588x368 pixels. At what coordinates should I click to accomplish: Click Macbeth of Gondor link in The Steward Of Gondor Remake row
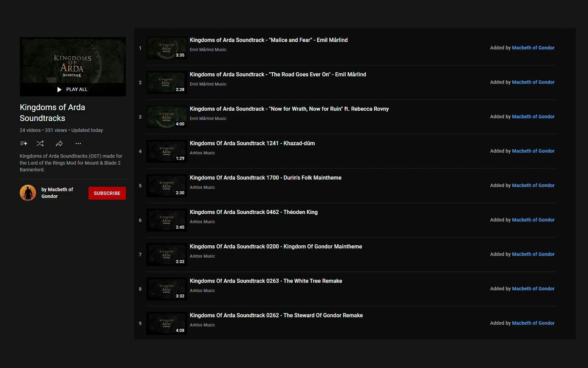point(533,323)
